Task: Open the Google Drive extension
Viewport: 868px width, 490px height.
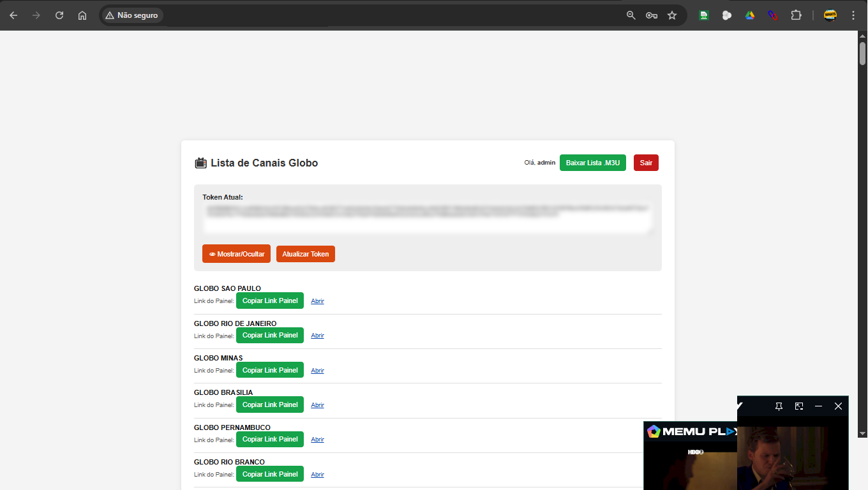Action: pyautogui.click(x=750, y=15)
